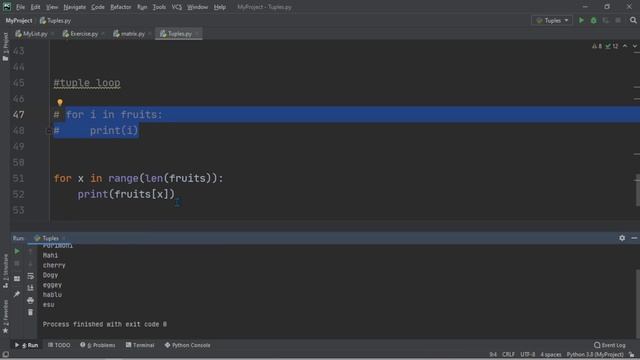Open the VCS menu
640x360 pixels.
pyautogui.click(x=177, y=7)
